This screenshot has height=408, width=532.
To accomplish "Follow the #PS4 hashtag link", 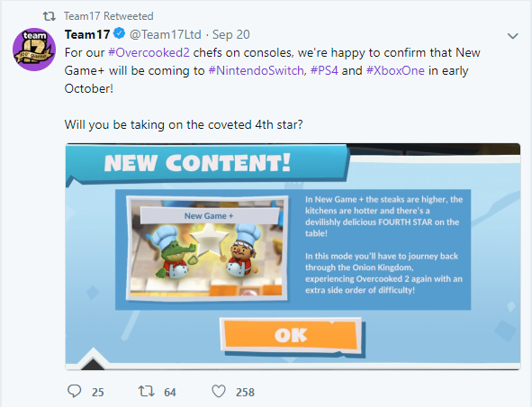I will tap(324, 70).
